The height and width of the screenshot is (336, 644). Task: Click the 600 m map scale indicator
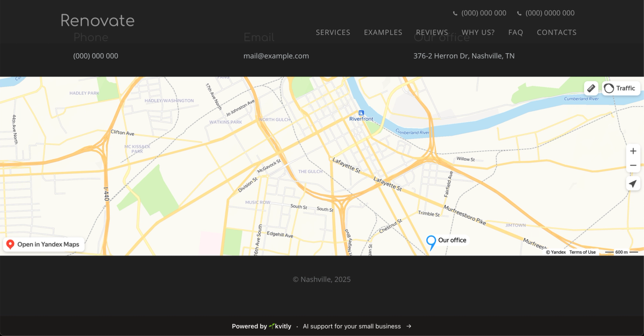tap(622, 252)
